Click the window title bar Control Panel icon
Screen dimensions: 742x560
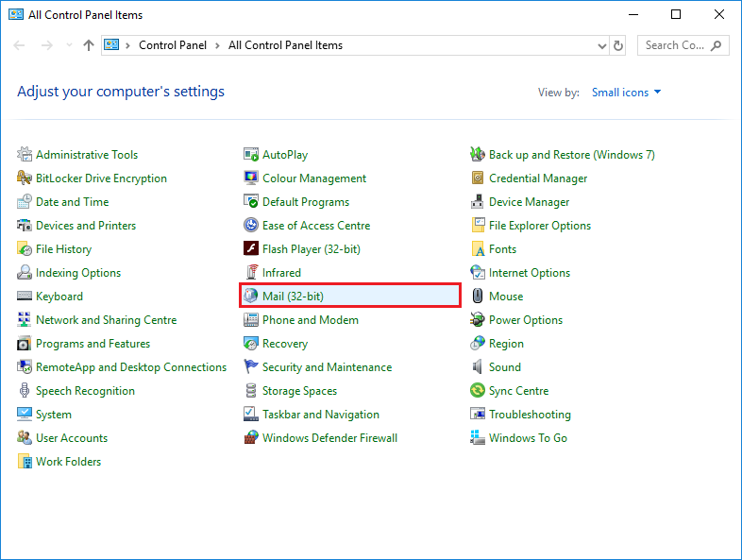[x=16, y=15]
